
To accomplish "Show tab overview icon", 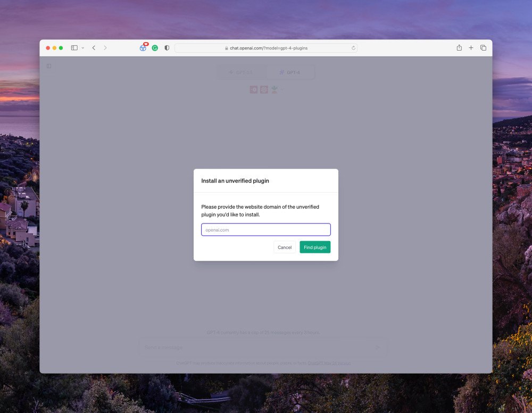I will (x=483, y=48).
